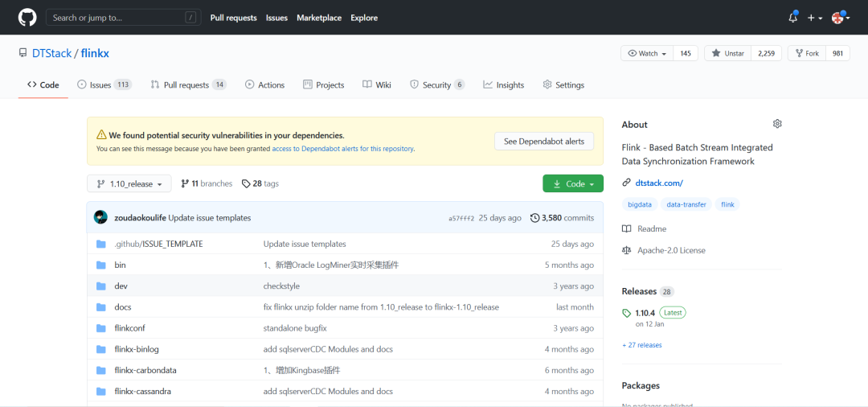
Task: Show the + 27 releases link
Action: (x=641, y=345)
